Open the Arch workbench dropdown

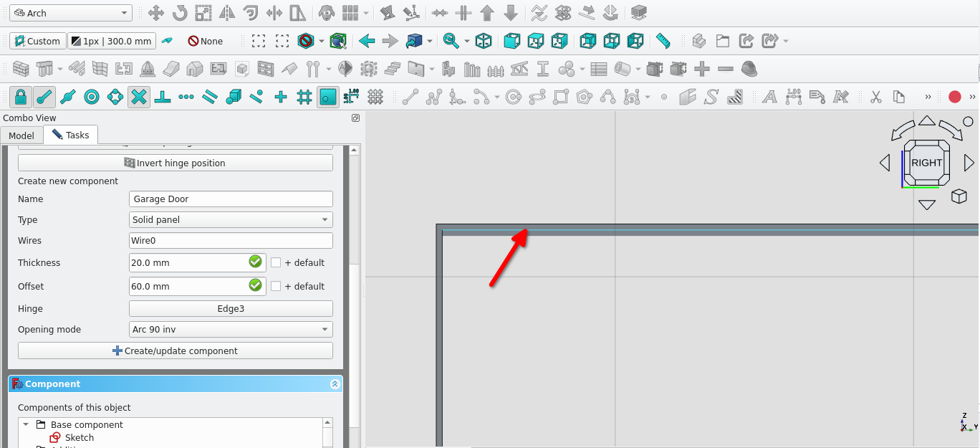pyautogui.click(x=72, y=13)
